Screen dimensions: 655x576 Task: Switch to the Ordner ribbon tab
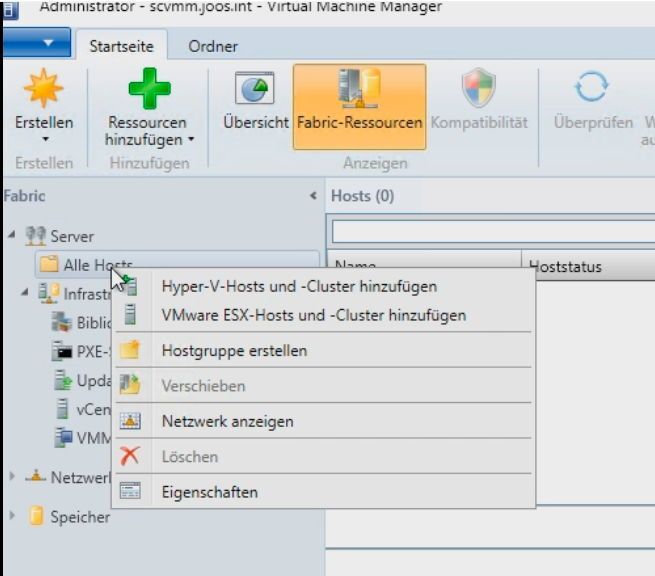click(x=213, y=46)
